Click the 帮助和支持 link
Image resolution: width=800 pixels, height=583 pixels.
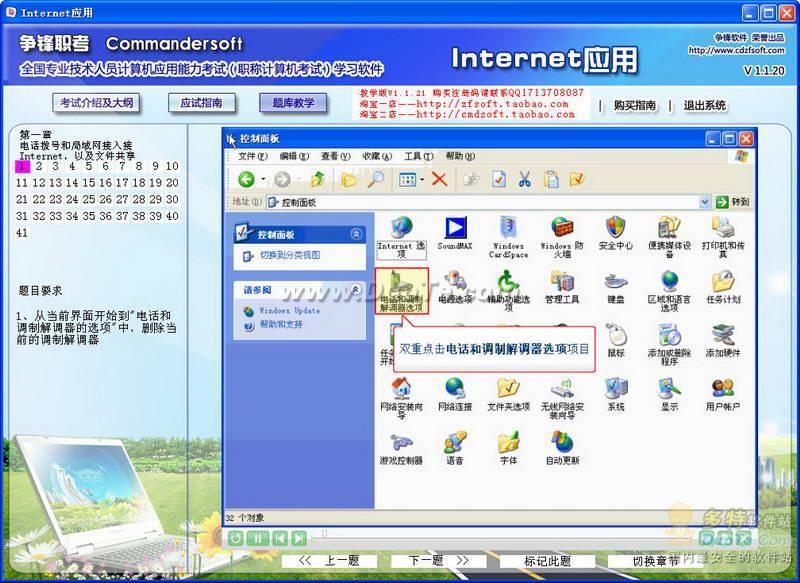tap(281, 324)
